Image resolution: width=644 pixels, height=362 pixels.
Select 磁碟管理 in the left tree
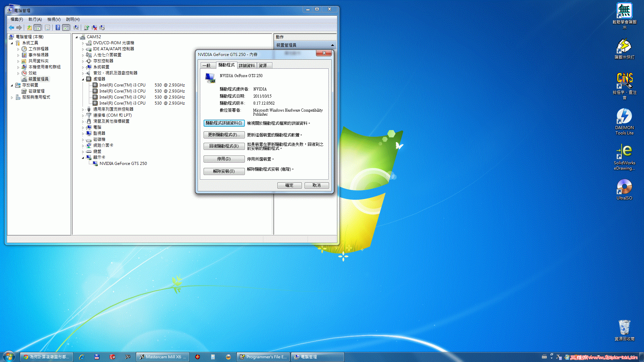click(x=36, y=91)
